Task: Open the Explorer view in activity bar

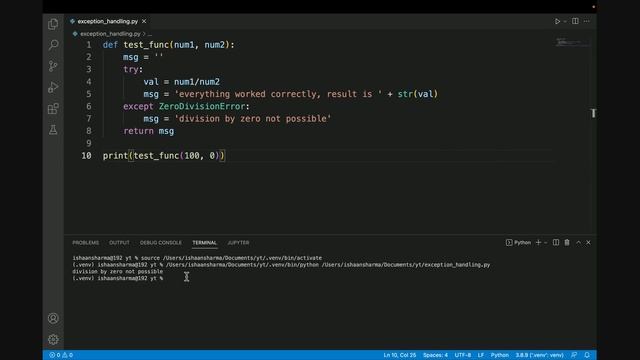Action: 53,24
